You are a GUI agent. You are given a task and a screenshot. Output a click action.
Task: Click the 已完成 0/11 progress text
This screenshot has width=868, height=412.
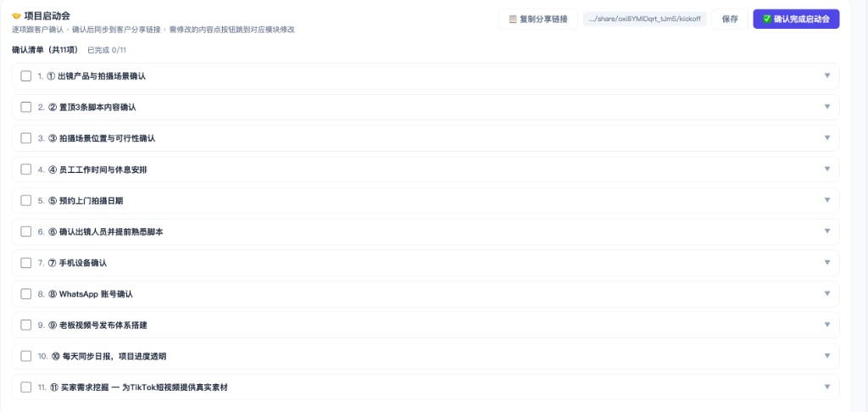[107, 50]
